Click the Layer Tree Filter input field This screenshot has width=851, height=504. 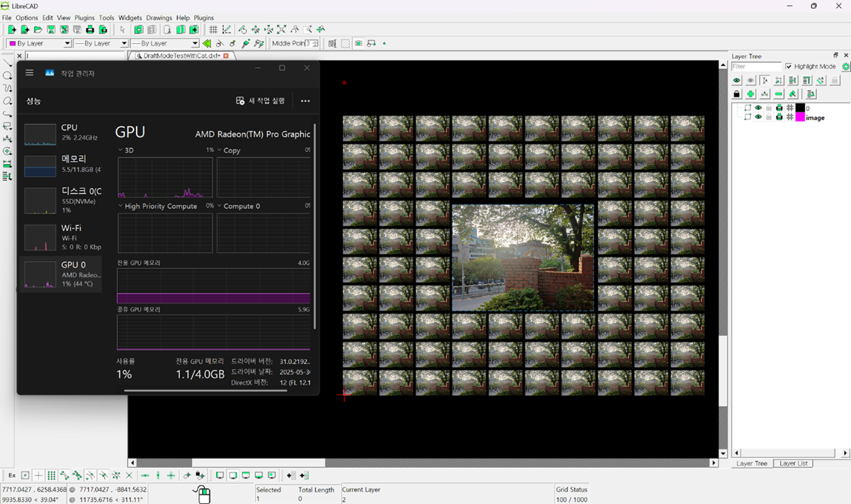click(756, 67)
